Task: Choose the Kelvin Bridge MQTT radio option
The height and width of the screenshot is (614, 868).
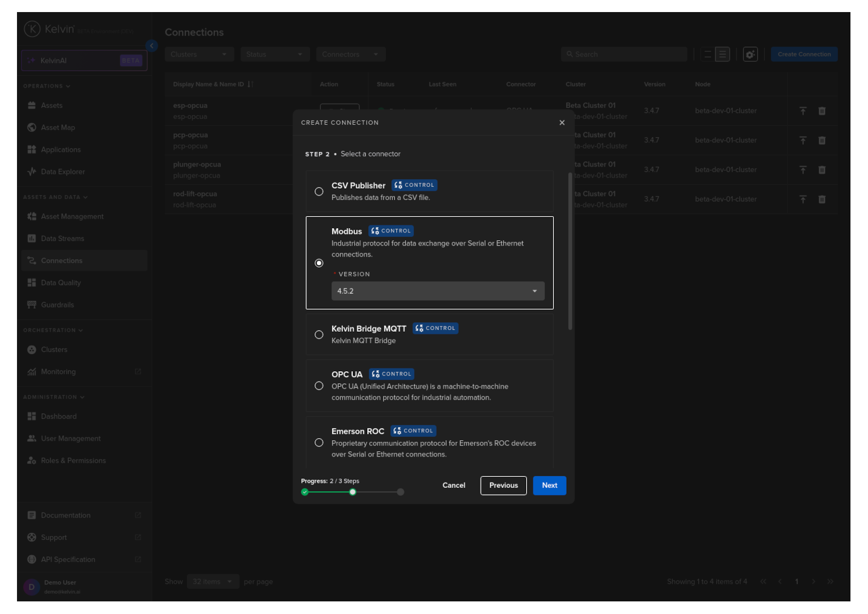Action: pos(319,335)
